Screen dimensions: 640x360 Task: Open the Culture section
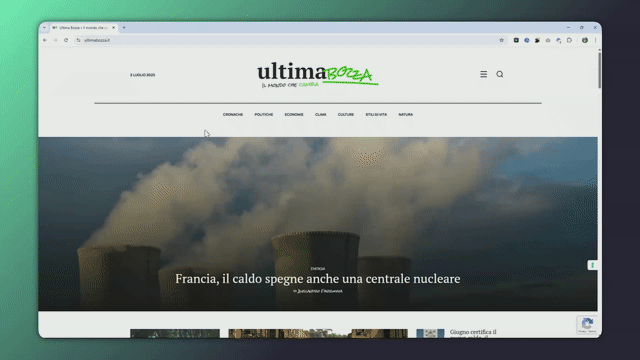click(x=346, y=115)
